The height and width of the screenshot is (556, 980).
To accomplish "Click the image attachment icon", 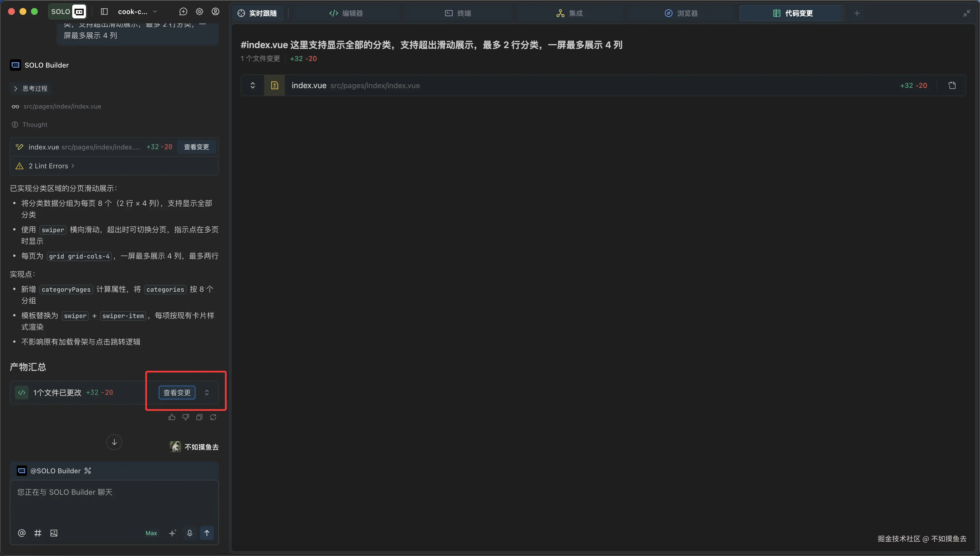I will tap(54, 533).
